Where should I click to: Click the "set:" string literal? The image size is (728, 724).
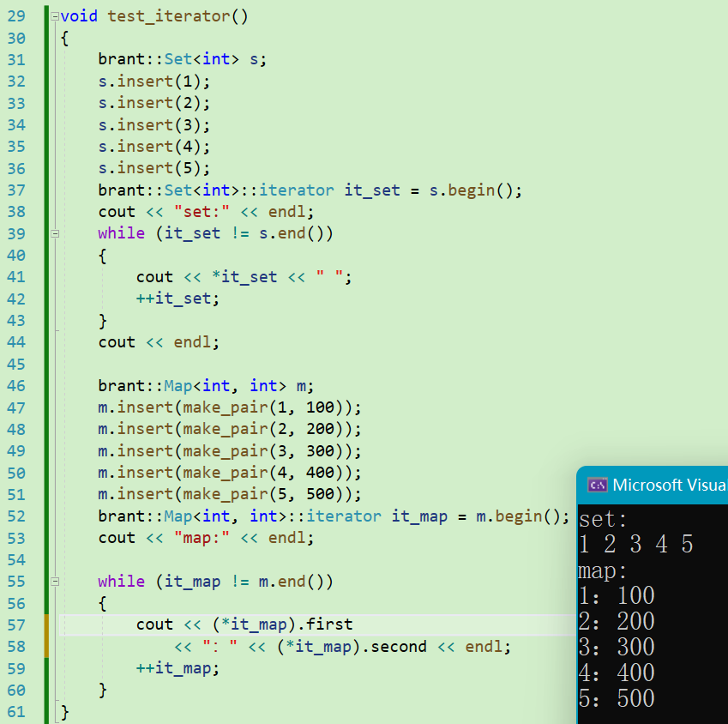202,212
